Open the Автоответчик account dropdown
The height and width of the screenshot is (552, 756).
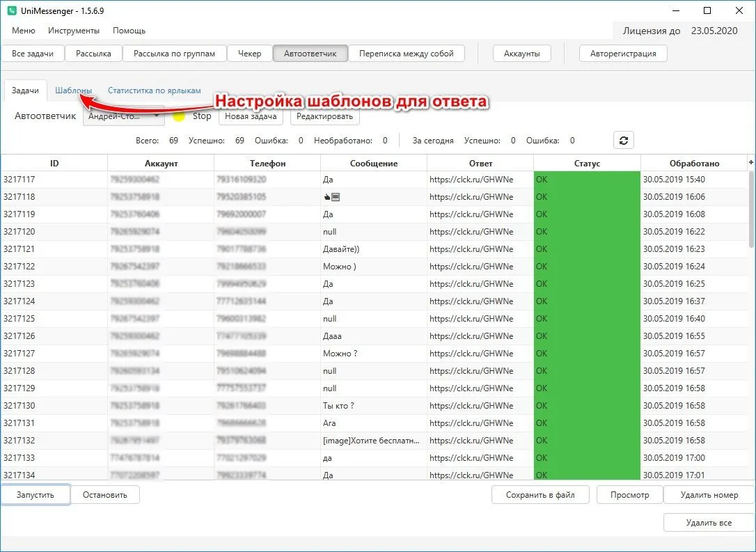coord(124,116)
